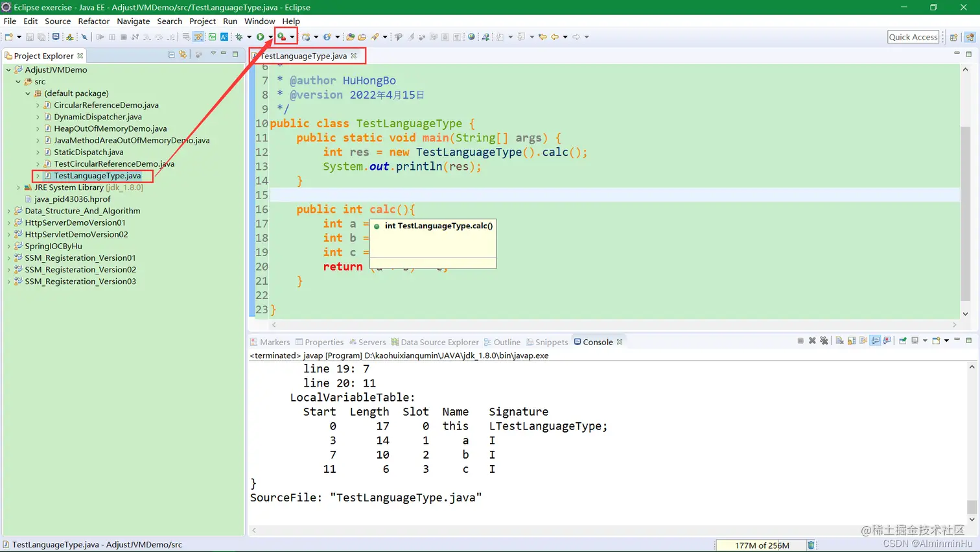Switch to the Outline tab

502,342
